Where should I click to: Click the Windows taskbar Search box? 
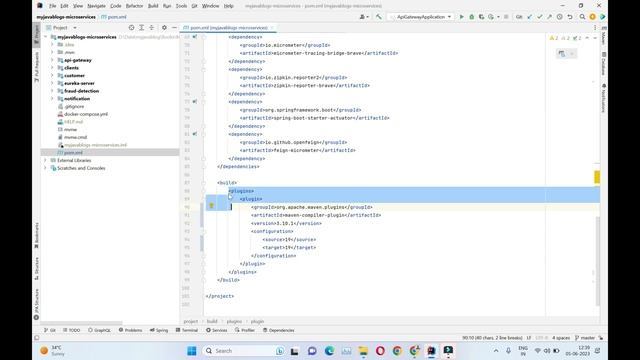[x=244, y=351]
